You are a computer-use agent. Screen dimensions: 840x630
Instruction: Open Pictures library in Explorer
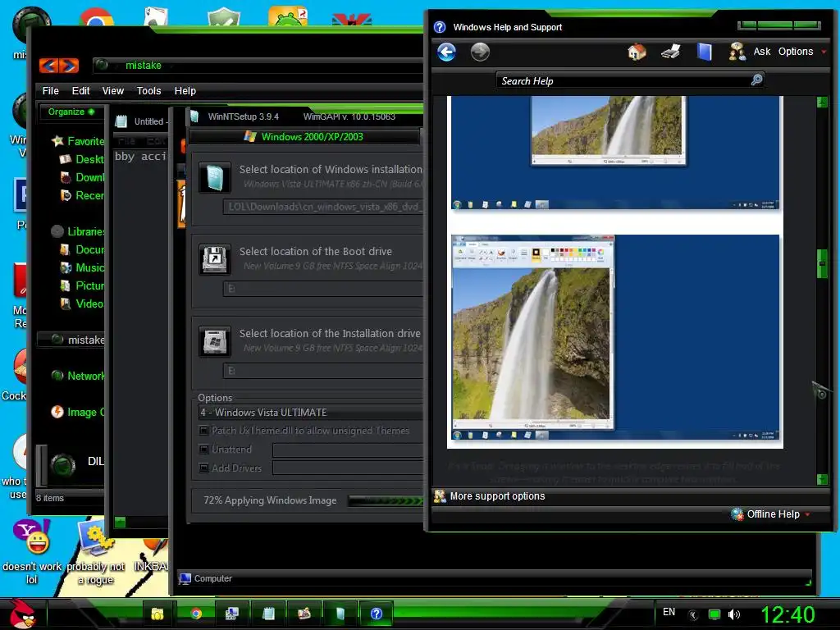coord(82,285)
